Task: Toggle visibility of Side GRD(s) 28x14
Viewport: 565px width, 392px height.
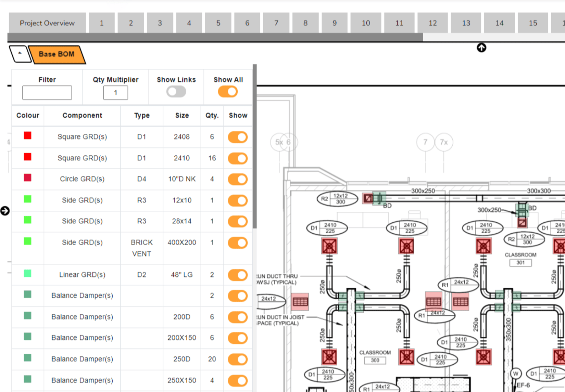Action: pyautogui.click(x=238, y=221)
